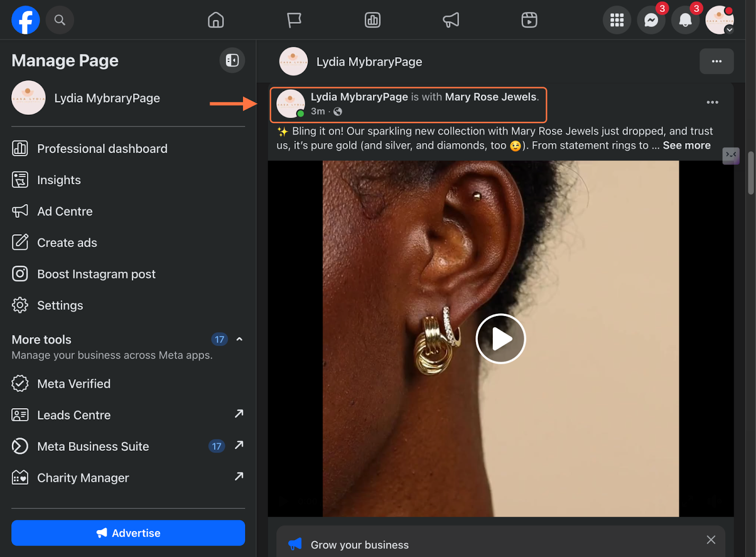Dismiss the Grow your business card
Screen dimensions: 756x557
pyautogui.click(x=711, y=540)
